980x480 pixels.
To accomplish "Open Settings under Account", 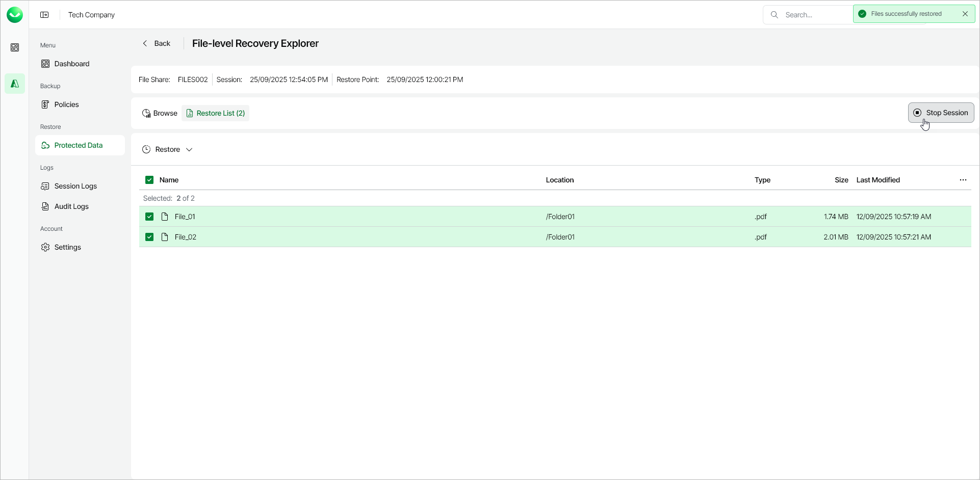I will click(x=67, y=247).
